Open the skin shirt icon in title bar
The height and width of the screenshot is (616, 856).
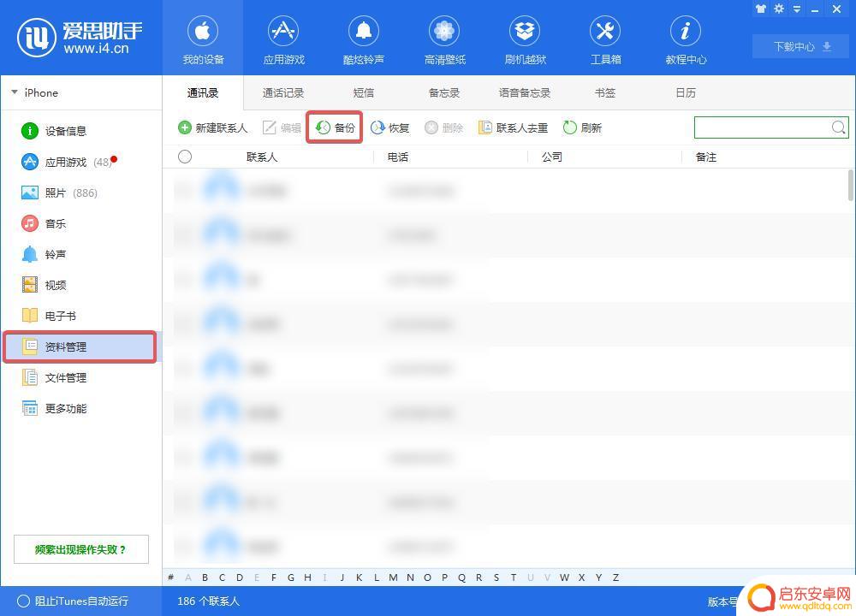click(x=760, y=9)
